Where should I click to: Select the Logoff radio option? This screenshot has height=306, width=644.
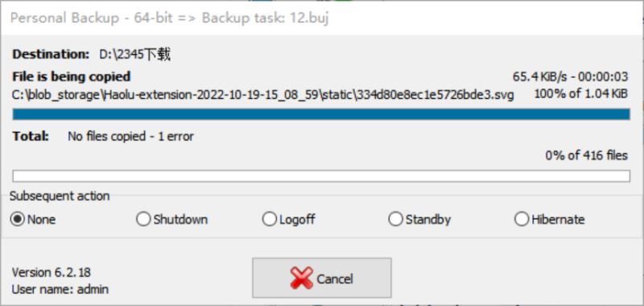(x=288, y=219)
